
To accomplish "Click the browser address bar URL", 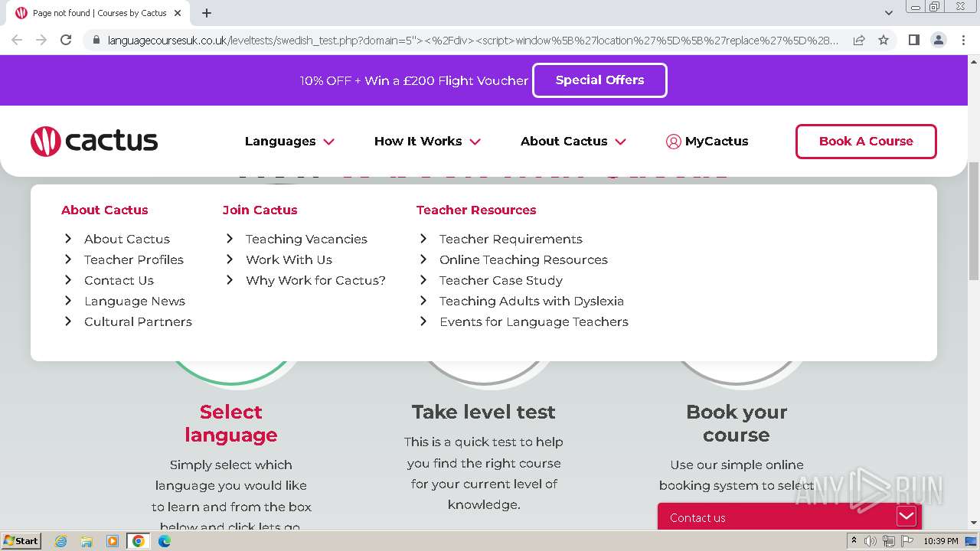I will pyautogui.click(x=472, y=40).
